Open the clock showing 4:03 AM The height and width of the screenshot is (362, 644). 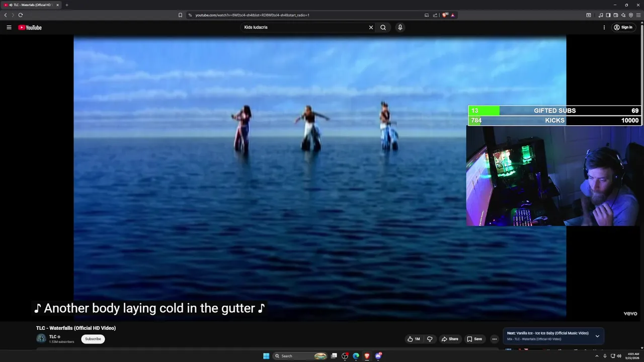633,356
